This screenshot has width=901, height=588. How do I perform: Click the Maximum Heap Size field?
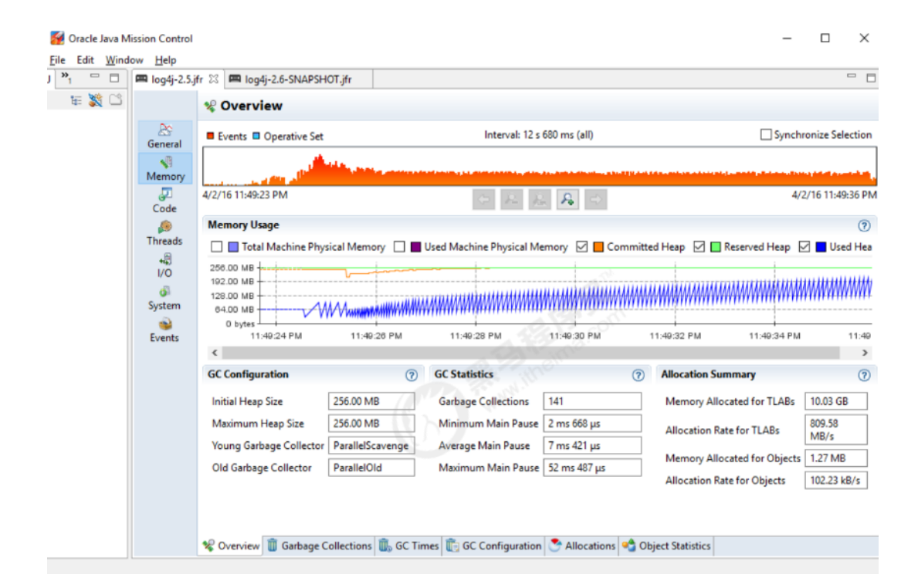pyautogui.click(x=371, y=423)
